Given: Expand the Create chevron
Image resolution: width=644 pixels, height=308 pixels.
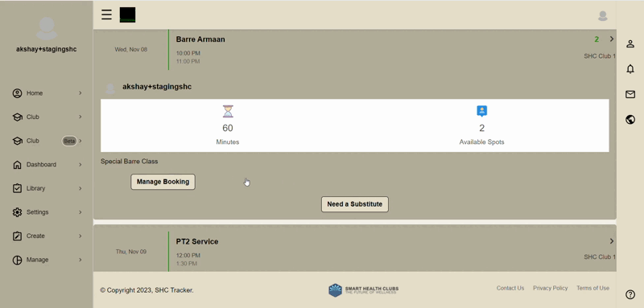Looking at the screenshot, I should (x=80, y=236).
